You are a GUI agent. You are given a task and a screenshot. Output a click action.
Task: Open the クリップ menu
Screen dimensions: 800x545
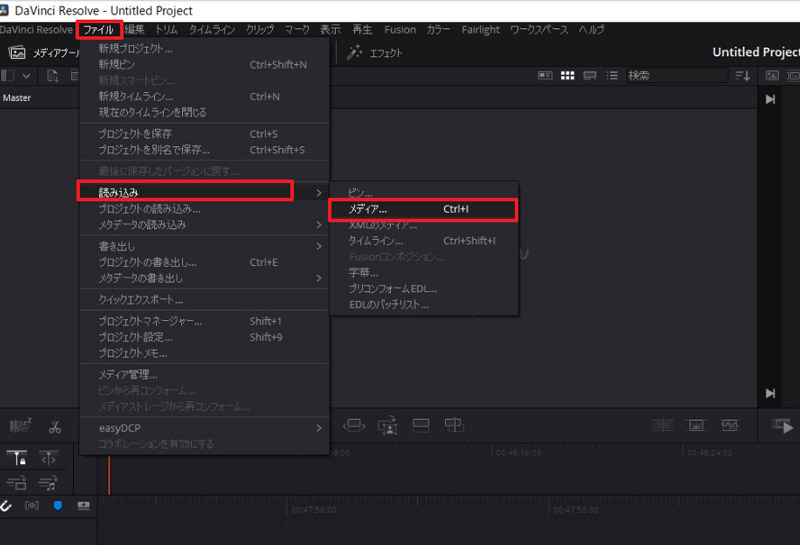(x=260, y=30)
